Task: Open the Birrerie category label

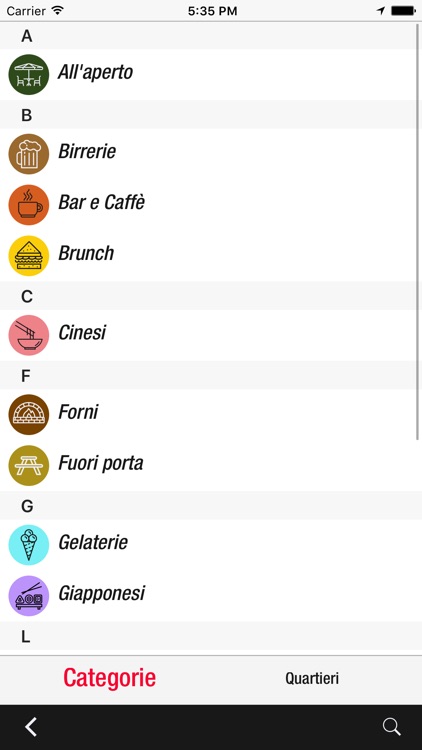Action: 87,152
